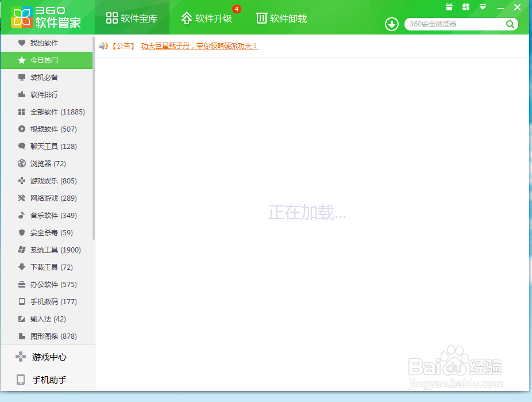Click the grid icon beside 全部软件
The width and height of the screenshot is (532, 402).
click(22, 112)
